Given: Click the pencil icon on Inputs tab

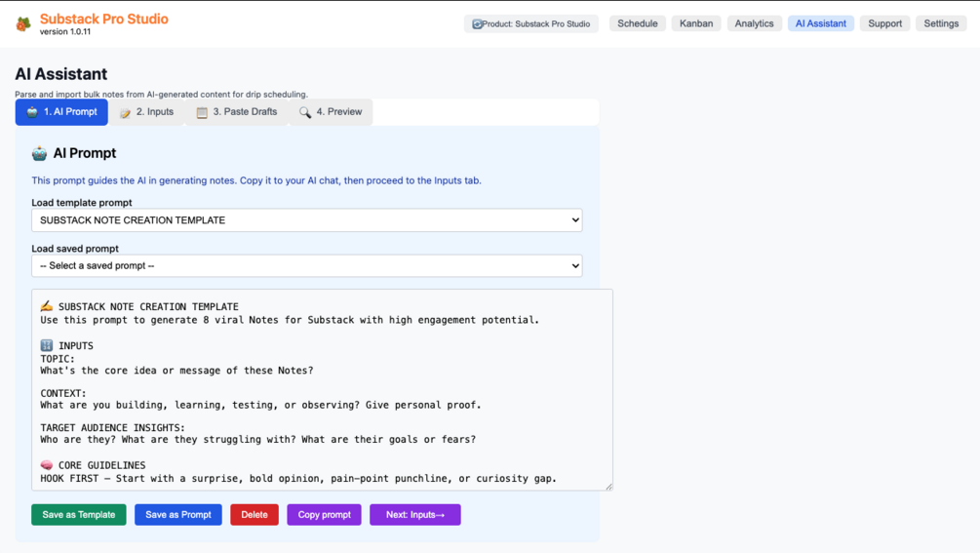Looking at the screenshot, I should click(x=125, y=113).
